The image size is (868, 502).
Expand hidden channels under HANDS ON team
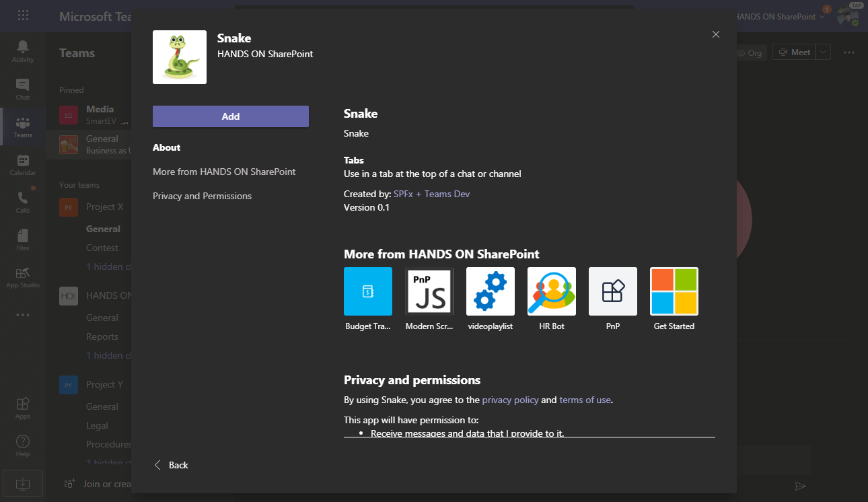(x=108, y=355)
